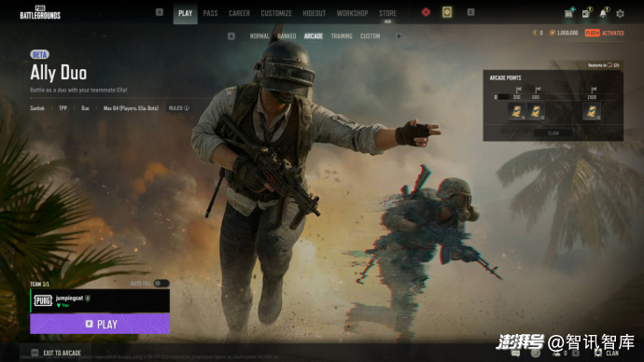Switch to the Training mode tab

click(x=342, y=36)
